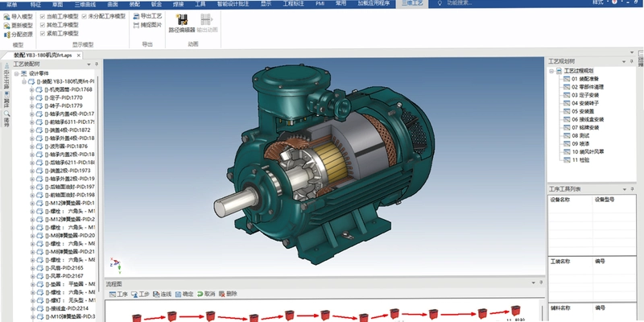
Task: Click the 连线 connect icon in flowchart toolbar
Action: click(156, 294)
